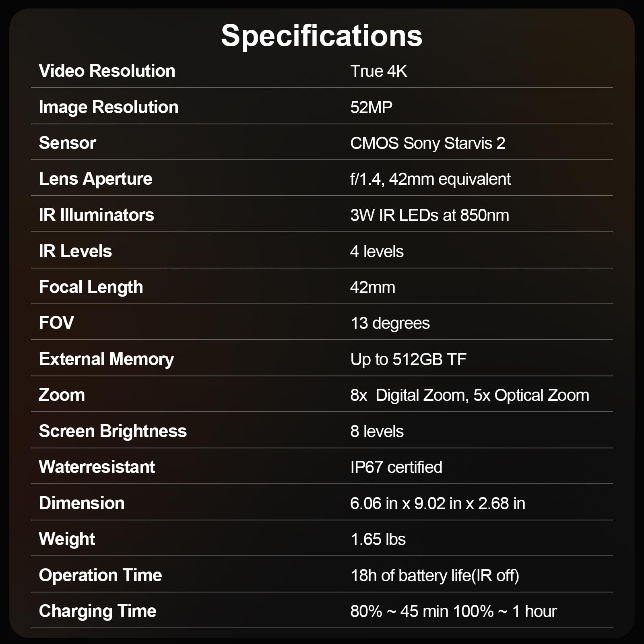Click the Dimension measurements value
644x644 pixels.
(438, 504)
